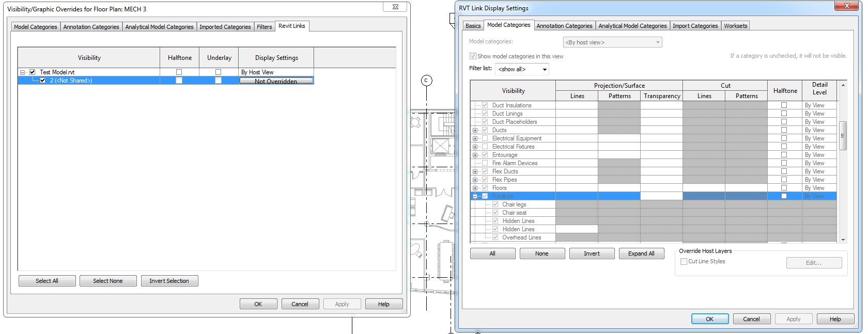Toggle Halftone checkbox for Test Model.rvt
Viewport: 868px width, 334px height.
(179, 72)
